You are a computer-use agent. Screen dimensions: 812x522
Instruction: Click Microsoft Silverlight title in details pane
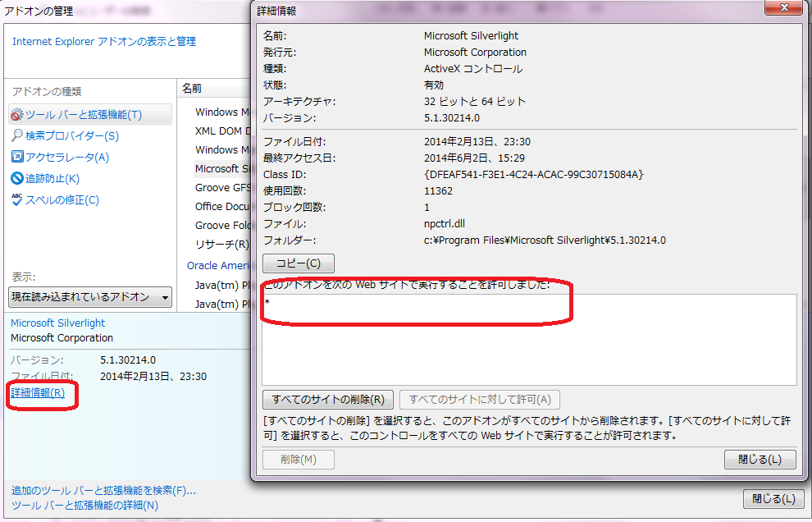click(58, 323)
